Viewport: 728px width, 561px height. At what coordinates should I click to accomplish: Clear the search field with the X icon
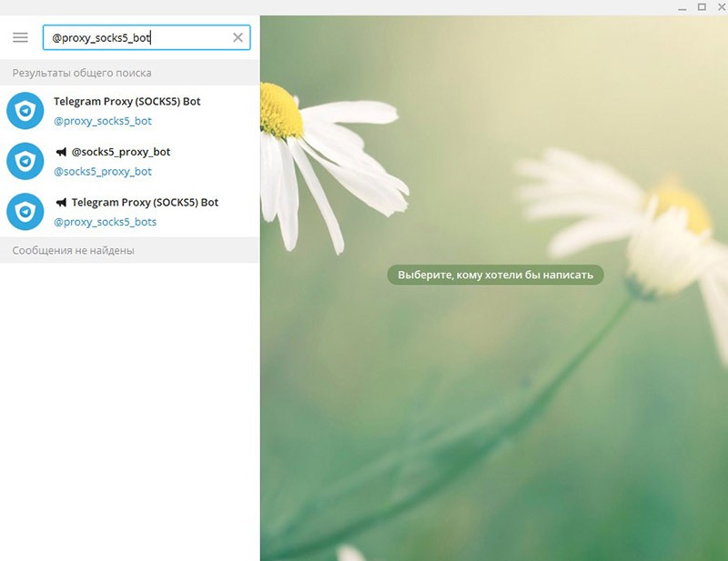238,37
